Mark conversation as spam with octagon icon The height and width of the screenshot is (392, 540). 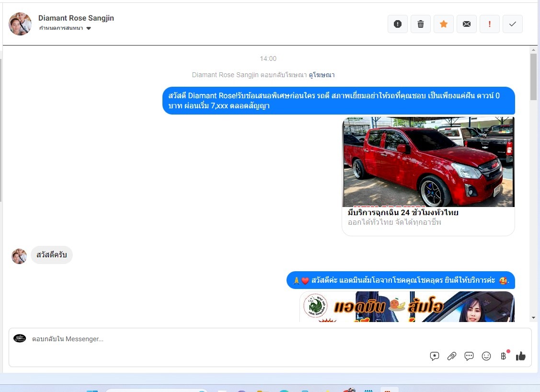[397, 24]
